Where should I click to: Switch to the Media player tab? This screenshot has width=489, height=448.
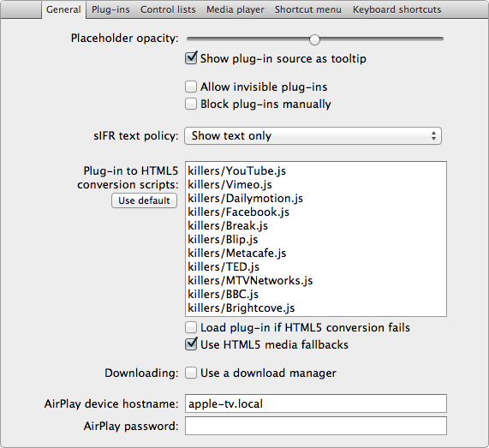click(236, 9)
